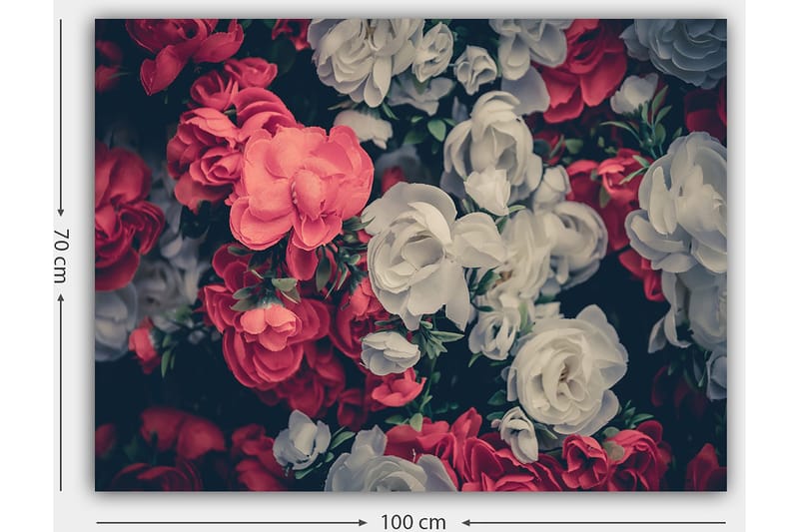This screenshot has height=532, width=799.
Task: Click the arrowhead above the 70 cm label
Action: [x=60, y=211]
